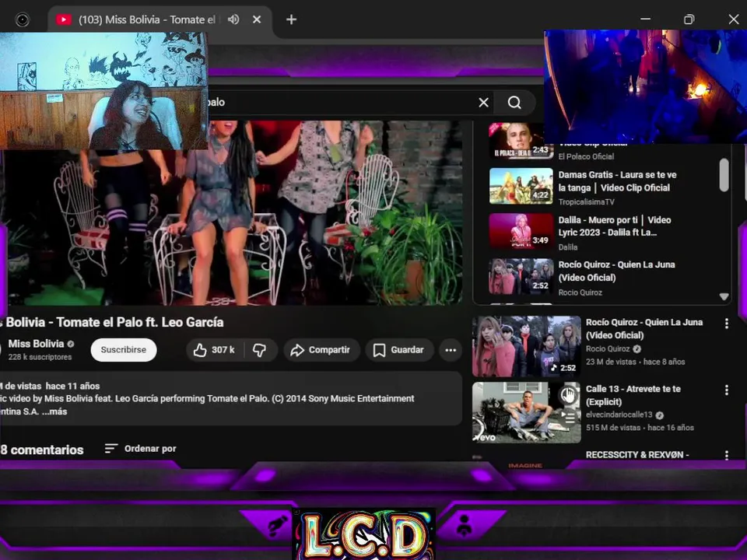Open the Ordenar por sort dropdown
The height and width of the screenshot is (560, 747).
(141, 449)
